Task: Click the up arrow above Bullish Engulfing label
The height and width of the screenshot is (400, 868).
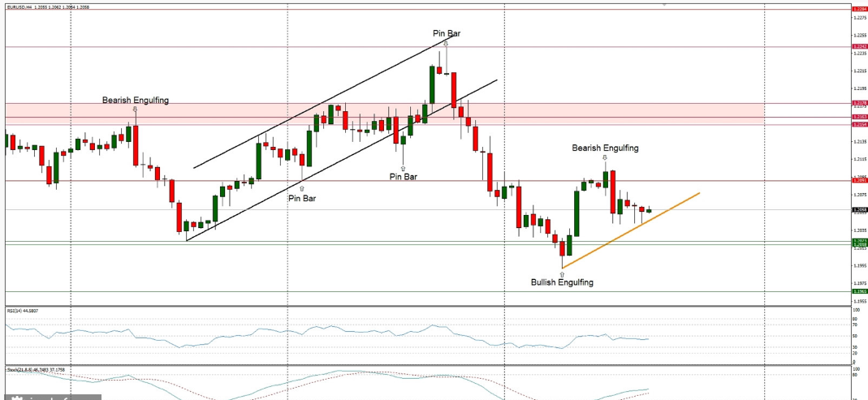Action: pos(562,274)
